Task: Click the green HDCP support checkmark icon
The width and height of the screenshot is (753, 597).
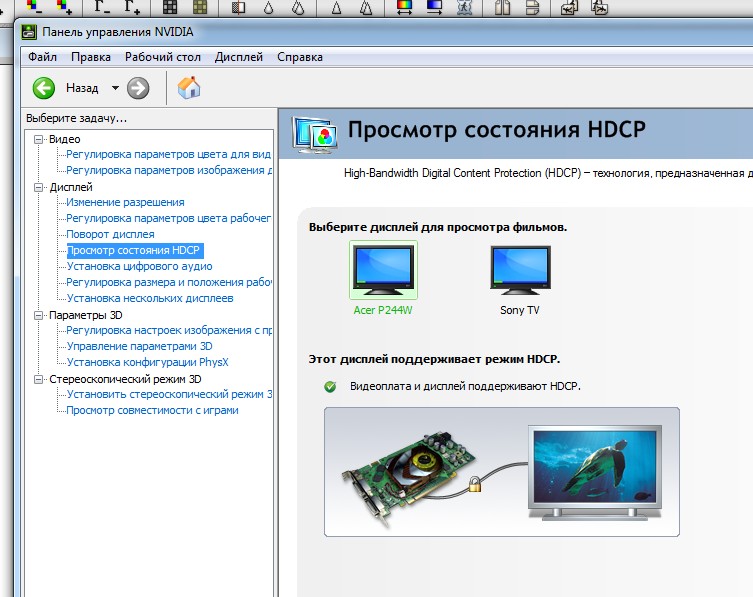Action: 330,386
